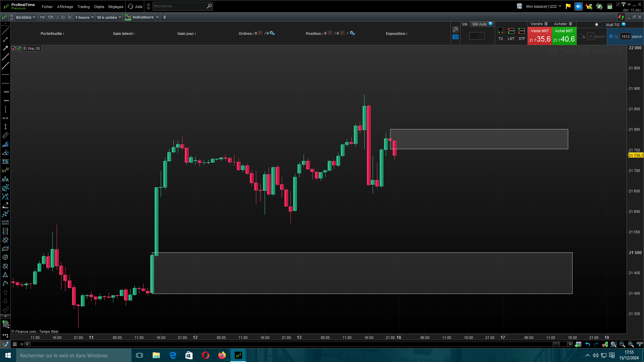The width and height of the screenshot is (644, 362).
Task: Click the blue keyboard shortcuts icon
Action: (455, 37)
